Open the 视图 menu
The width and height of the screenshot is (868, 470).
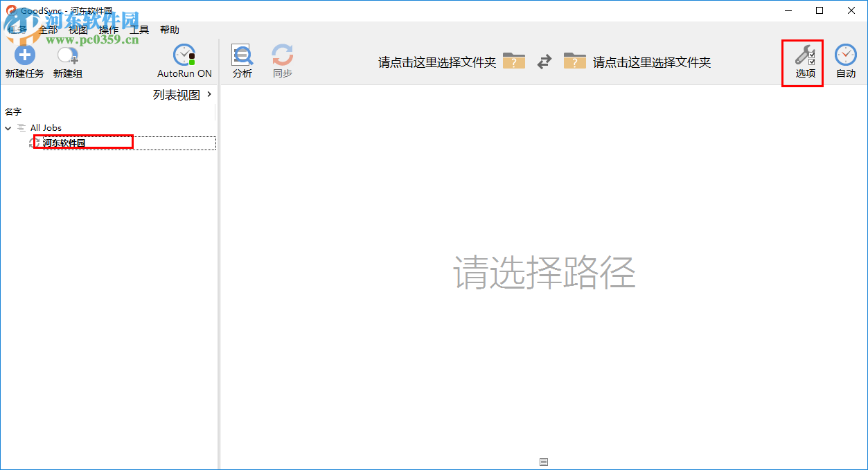(x=78, y=30)
